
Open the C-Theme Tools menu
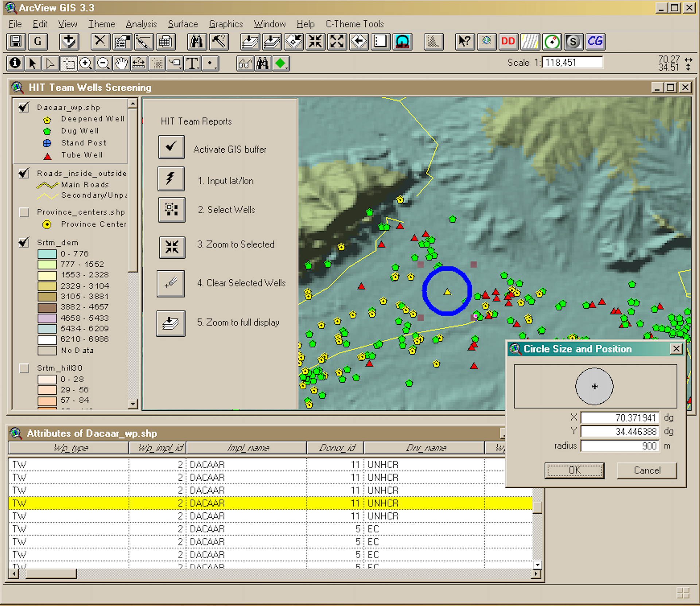(x=354, y=24)
